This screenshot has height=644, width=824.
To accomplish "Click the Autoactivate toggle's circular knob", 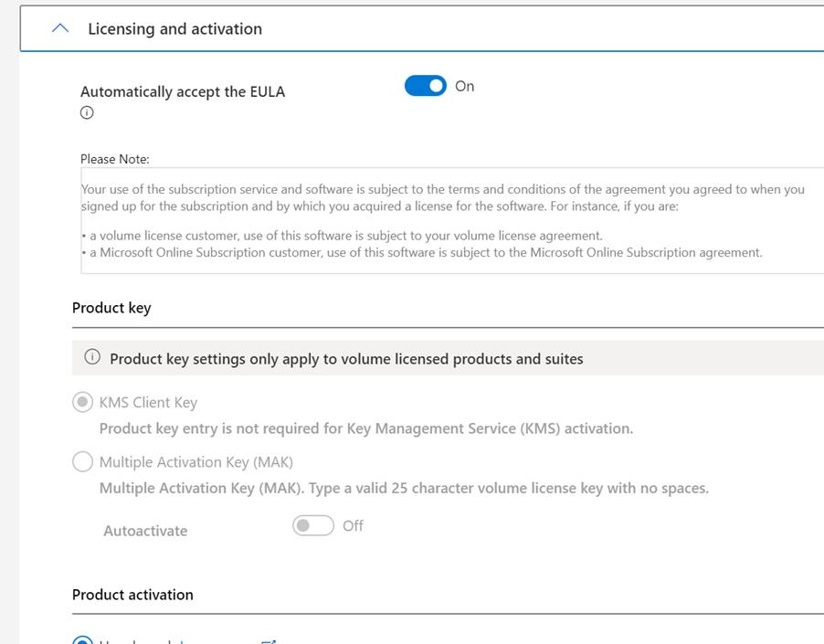I will coord(303,525).
